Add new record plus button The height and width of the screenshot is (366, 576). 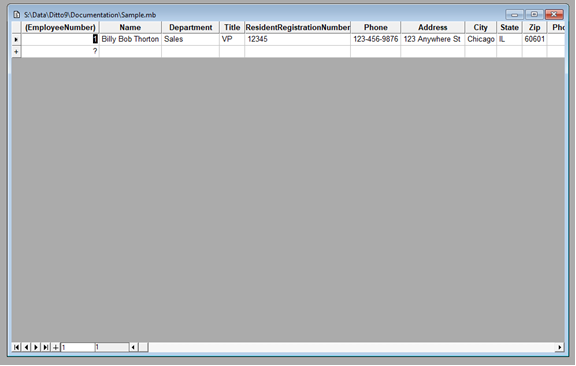55,347
